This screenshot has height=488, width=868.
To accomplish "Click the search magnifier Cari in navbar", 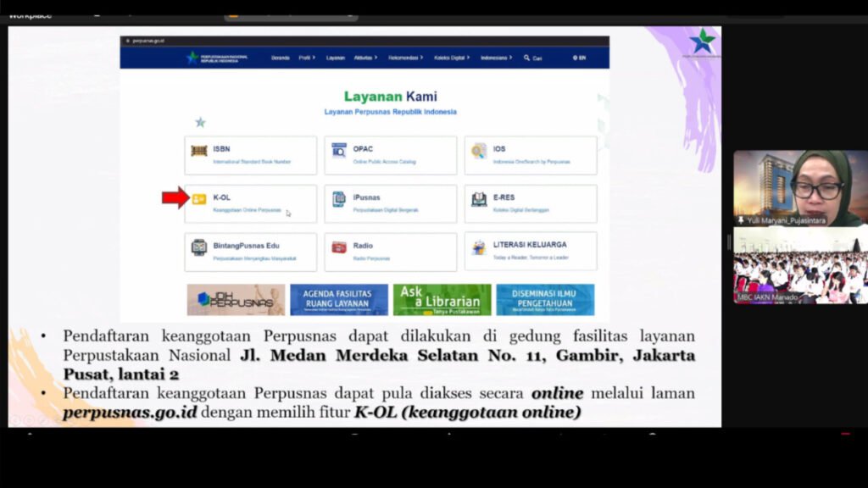I will click(x=532, y=58).
